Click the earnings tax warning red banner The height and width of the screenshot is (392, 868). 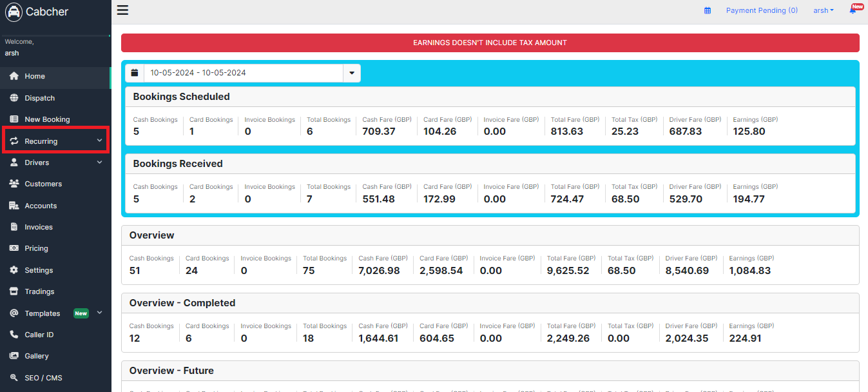[490, 43]
